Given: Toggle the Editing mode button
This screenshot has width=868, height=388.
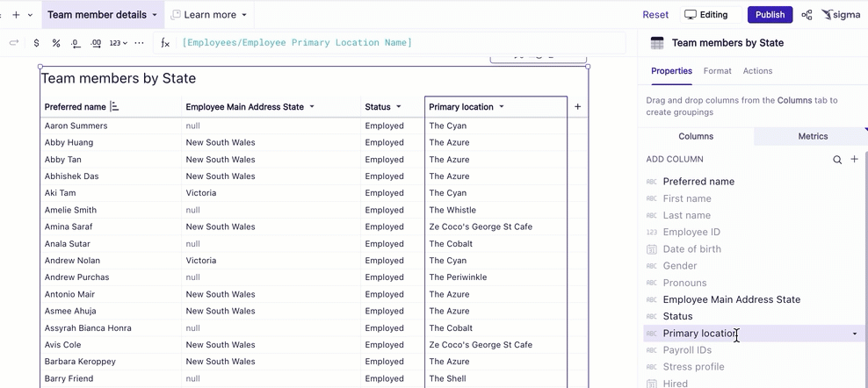Looking at the screenshot, I should [x=711, y=15].
